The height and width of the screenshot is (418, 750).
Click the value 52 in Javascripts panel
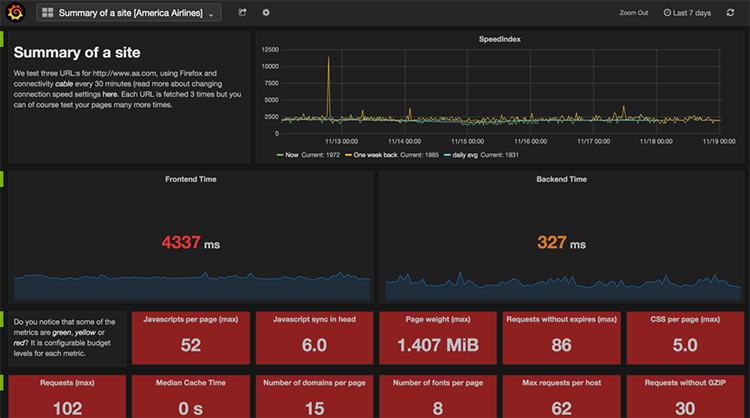(x=190, y=345)
